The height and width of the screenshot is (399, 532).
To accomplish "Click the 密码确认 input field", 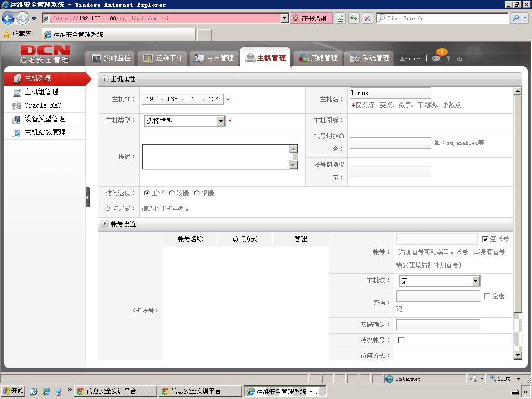I will tap(438, 325).
